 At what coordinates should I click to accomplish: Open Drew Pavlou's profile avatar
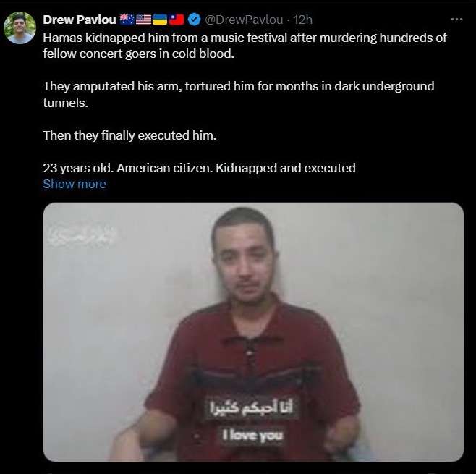click(x=20, y=28)
